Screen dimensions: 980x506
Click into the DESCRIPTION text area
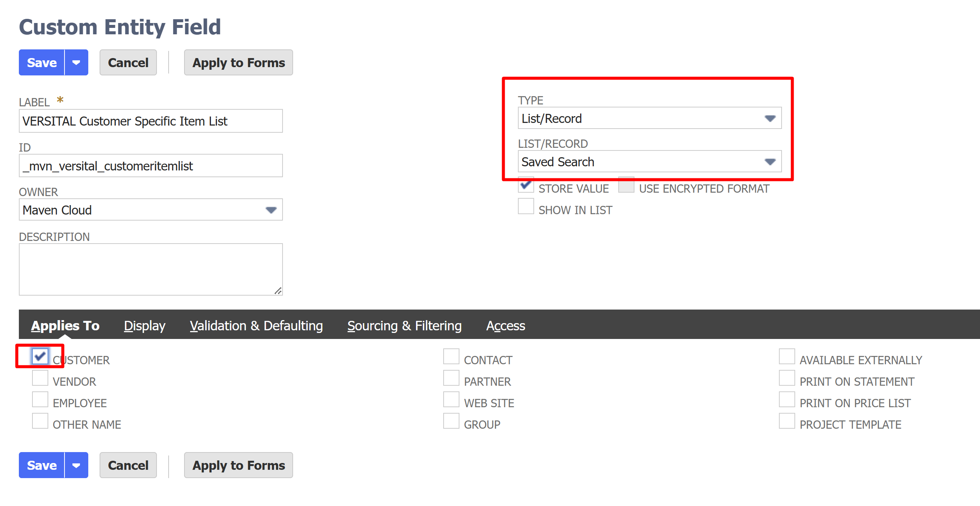151,269
